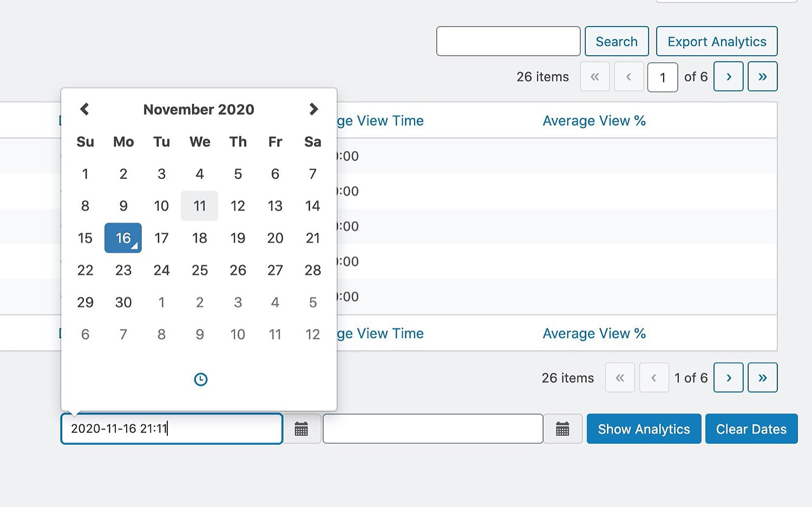
Task: Go to next month in date picker
Action: click(313, 109)
